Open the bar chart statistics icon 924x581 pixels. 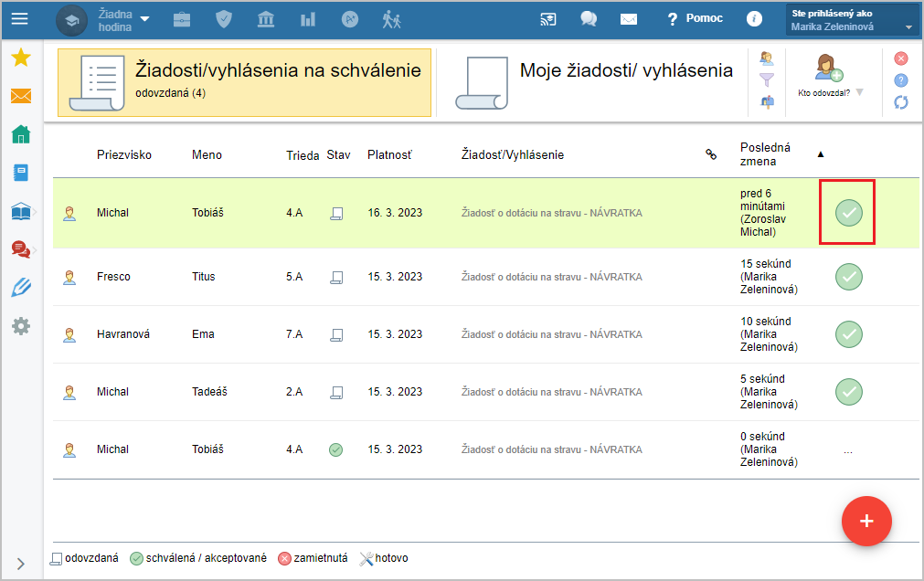308,20
